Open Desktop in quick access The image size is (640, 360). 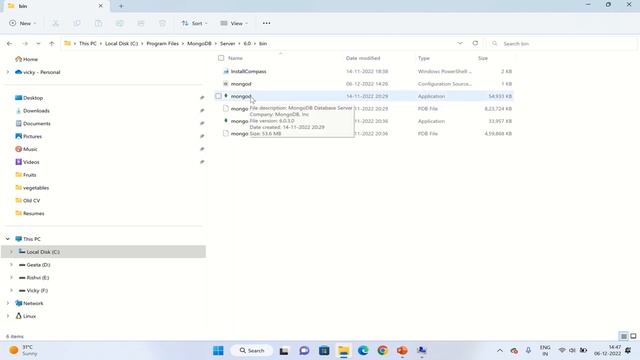pos(29,98)
